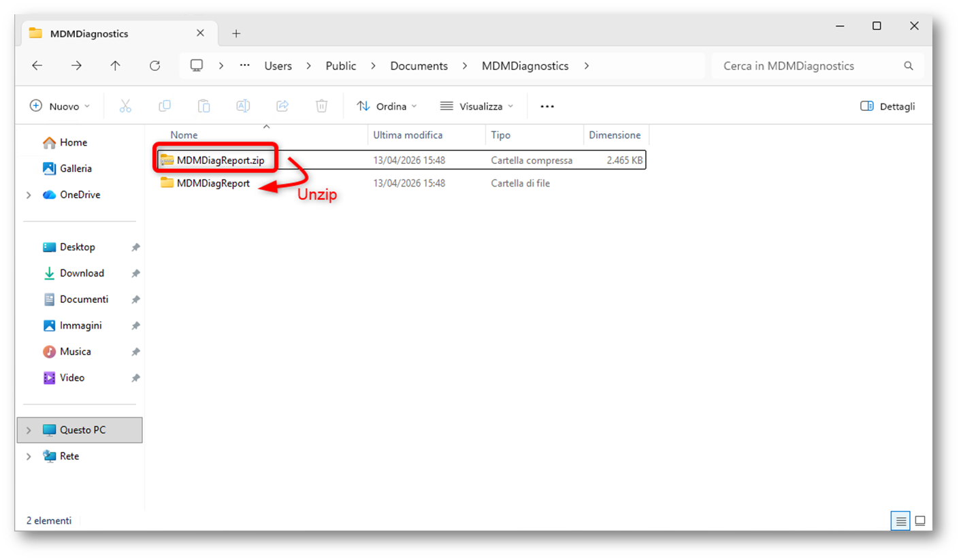Viewport: 961px width, 560px height.
Task: Unpin Documenti from quick access
Action: [135, 299]
